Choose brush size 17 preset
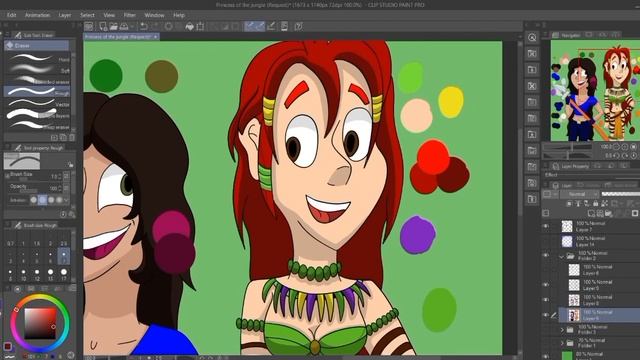Image resolution: width=640 pixels, height=360 pixels. click(x=64, y=274)
